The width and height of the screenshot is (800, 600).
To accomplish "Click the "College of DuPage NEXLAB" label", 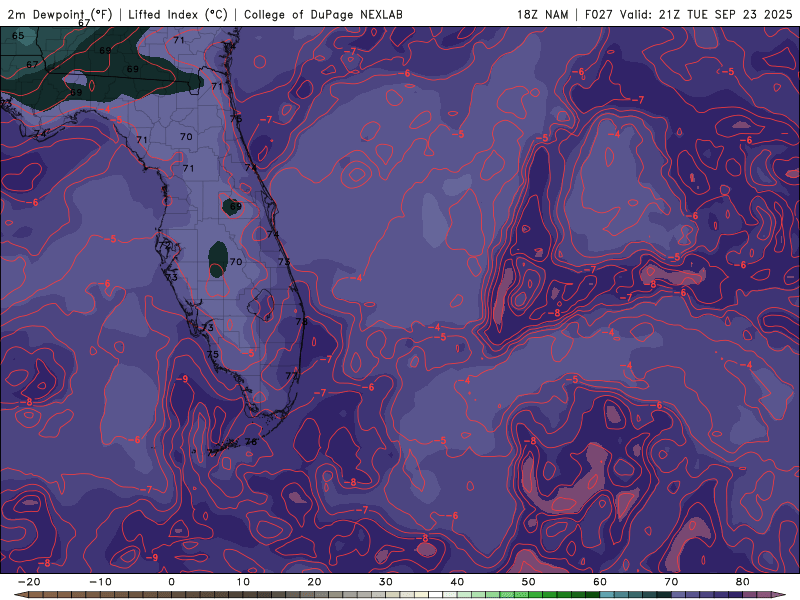I will pyautogui.click(x=323, y=14).
